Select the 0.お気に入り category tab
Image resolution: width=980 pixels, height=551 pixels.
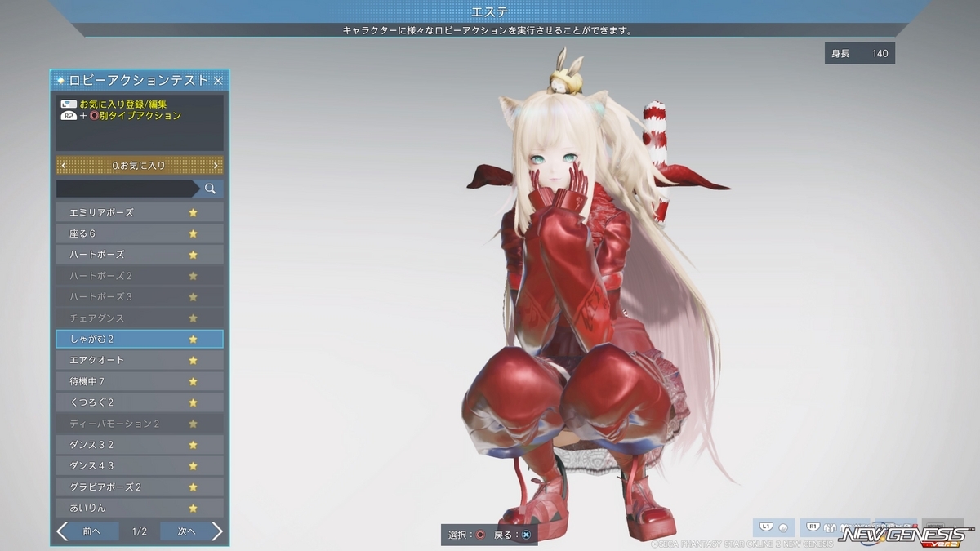(x=140, y=166)
